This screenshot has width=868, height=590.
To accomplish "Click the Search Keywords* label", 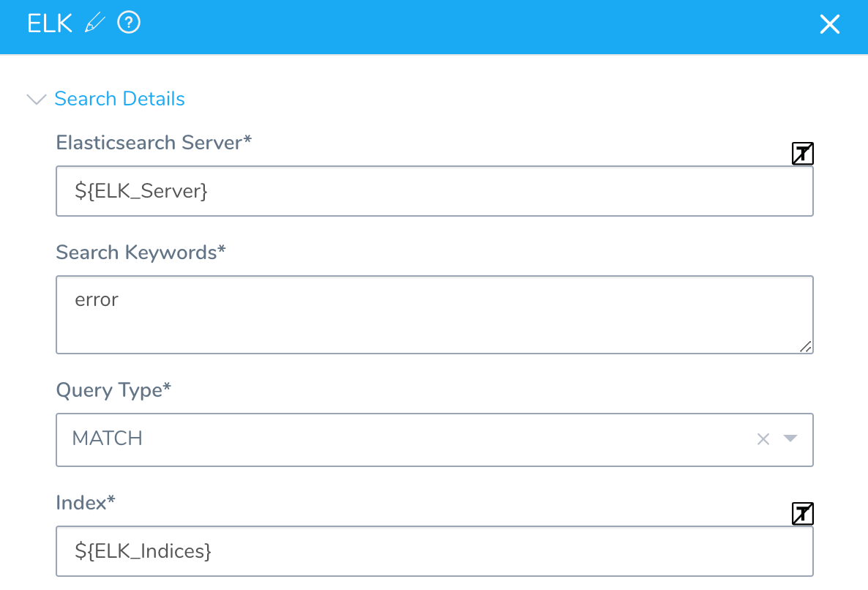I will click(141, 253).
